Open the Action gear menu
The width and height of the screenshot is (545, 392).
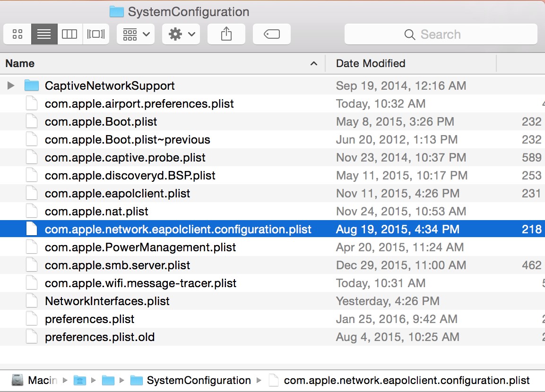tap(181, 34)
